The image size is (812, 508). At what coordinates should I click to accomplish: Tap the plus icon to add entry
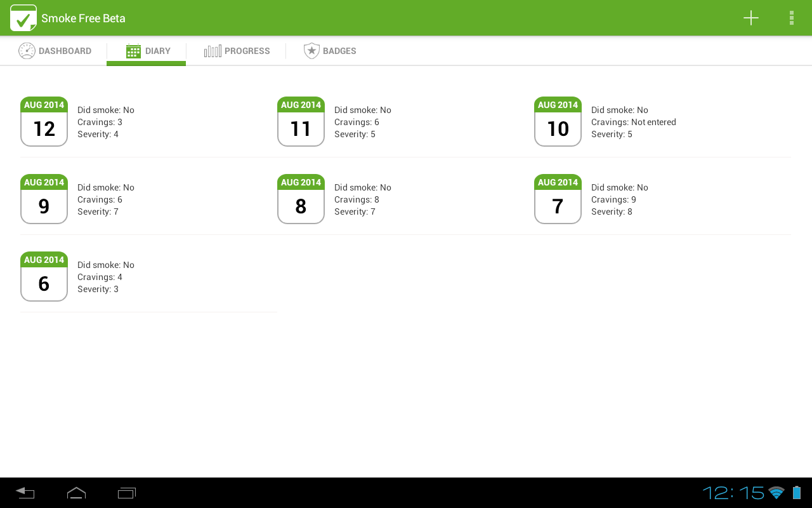(x=750, y=18)
